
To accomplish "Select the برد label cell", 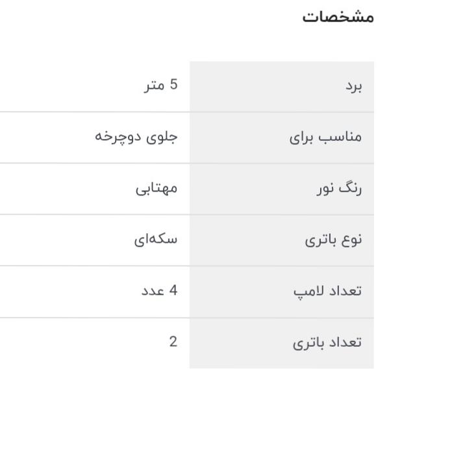I will pyautogui.click(x=281, y=86).
